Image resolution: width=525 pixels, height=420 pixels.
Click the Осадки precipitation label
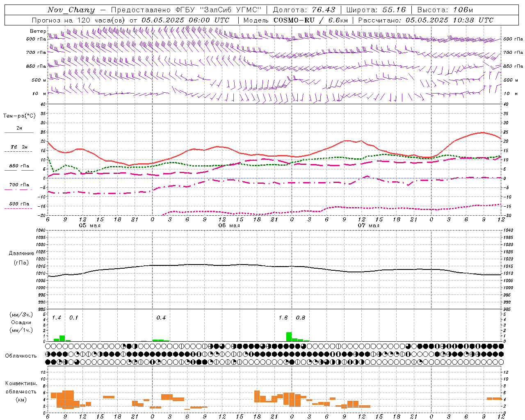point(21,322)
